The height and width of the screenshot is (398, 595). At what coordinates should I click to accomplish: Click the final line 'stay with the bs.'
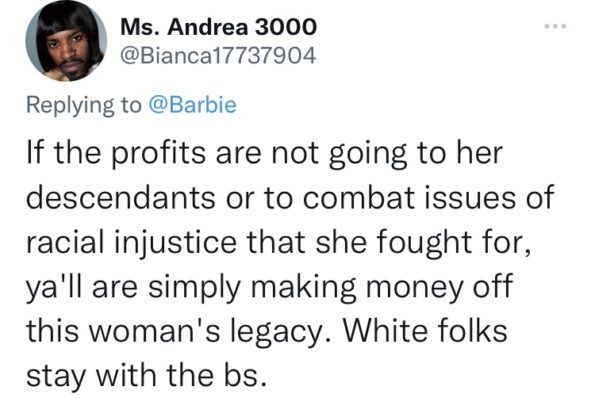tap(145, 376)
